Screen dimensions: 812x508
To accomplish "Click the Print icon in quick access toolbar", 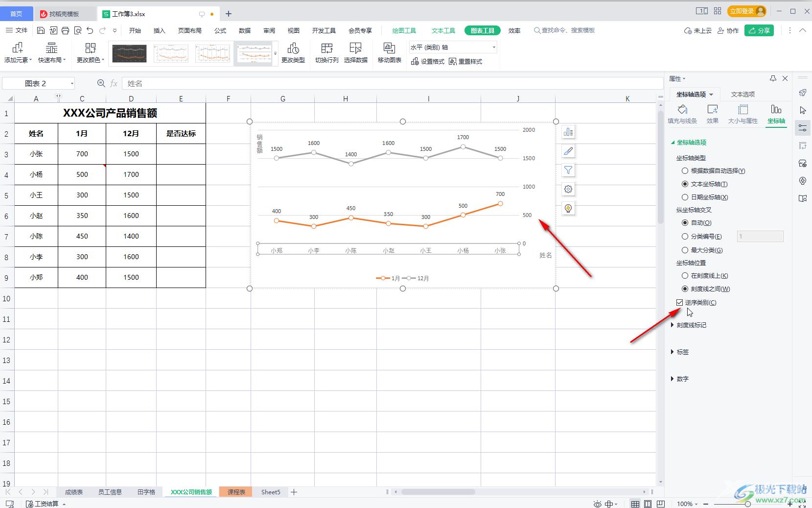I will click(65, 30).
